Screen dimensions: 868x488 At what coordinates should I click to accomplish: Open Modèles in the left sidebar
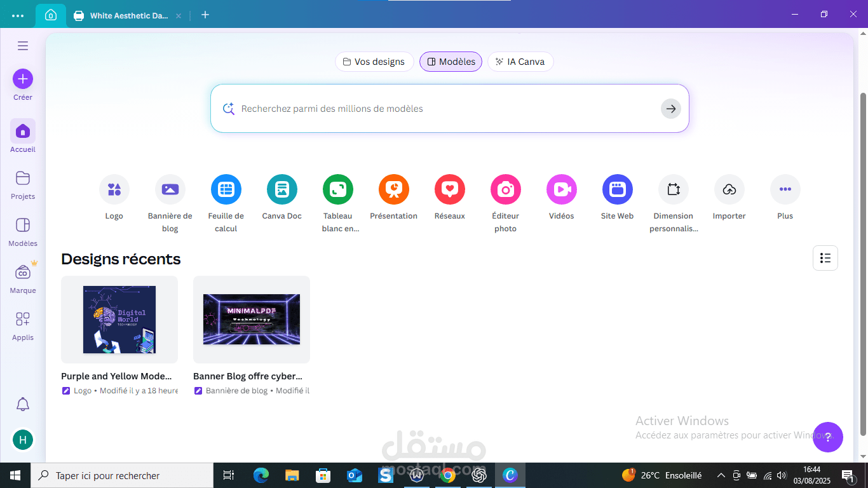[23, 231]
